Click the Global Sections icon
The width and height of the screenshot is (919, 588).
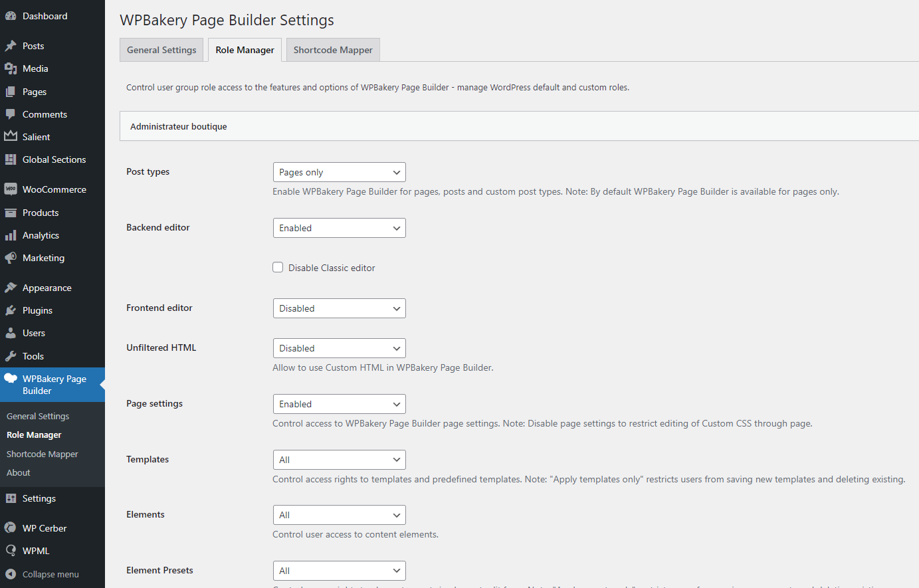pyautogui.click(x=11, y=159)
